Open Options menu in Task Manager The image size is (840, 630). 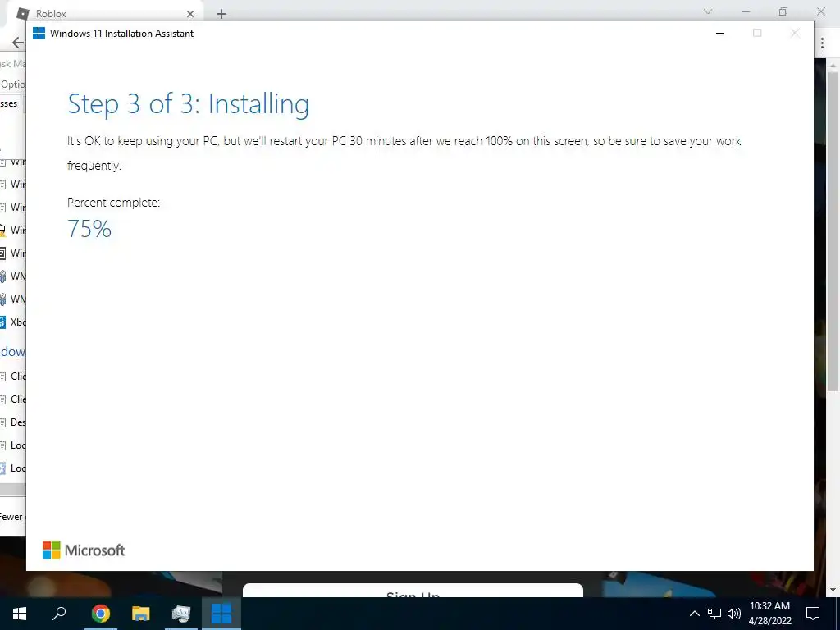[x=13, y=84]
